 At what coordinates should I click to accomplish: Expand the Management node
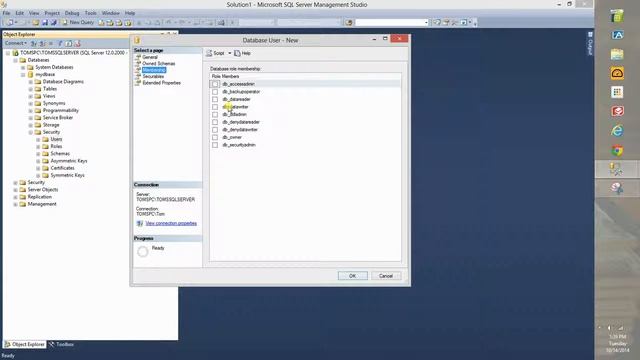(x=16, y=204)
